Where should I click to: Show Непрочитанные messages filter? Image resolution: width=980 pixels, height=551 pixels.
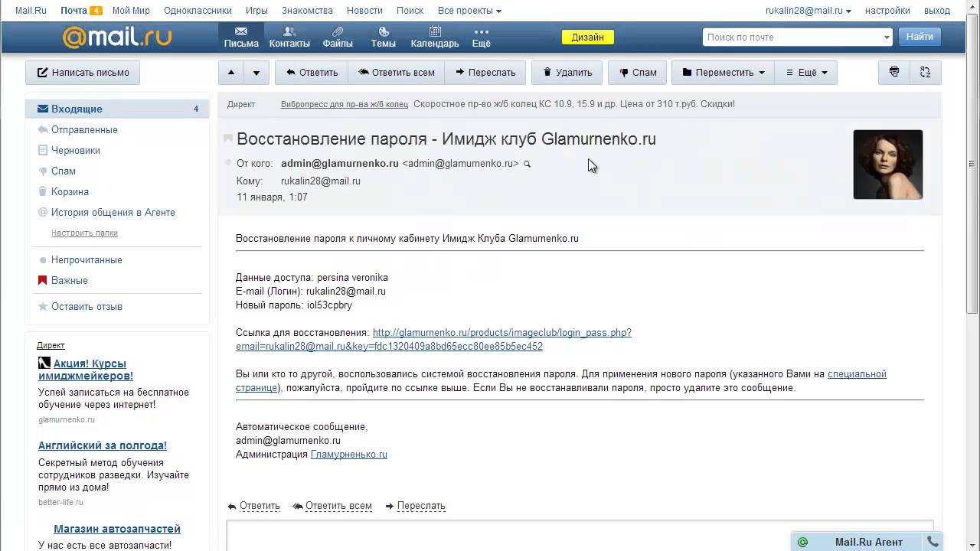pos(87,259)
